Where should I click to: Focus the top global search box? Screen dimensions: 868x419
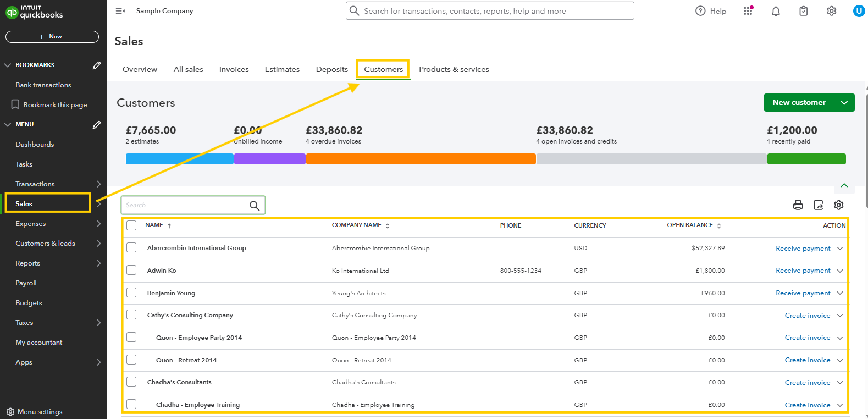[490, 11]
